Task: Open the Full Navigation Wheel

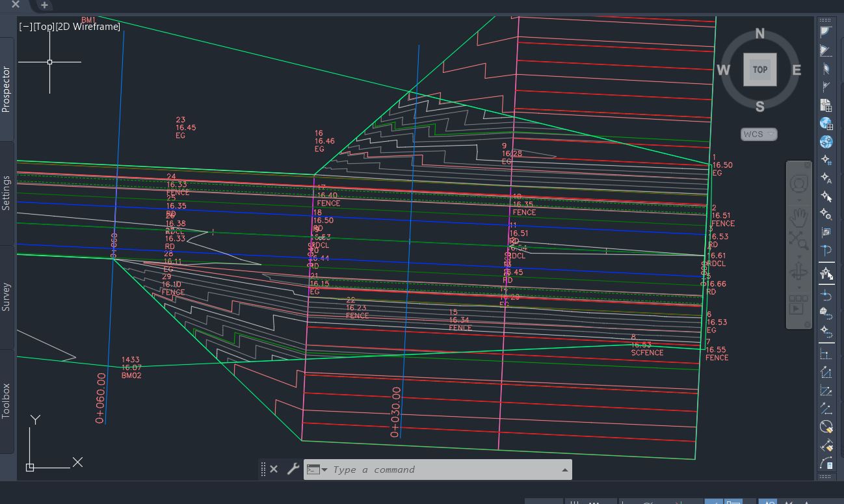Action: [798, 184]
